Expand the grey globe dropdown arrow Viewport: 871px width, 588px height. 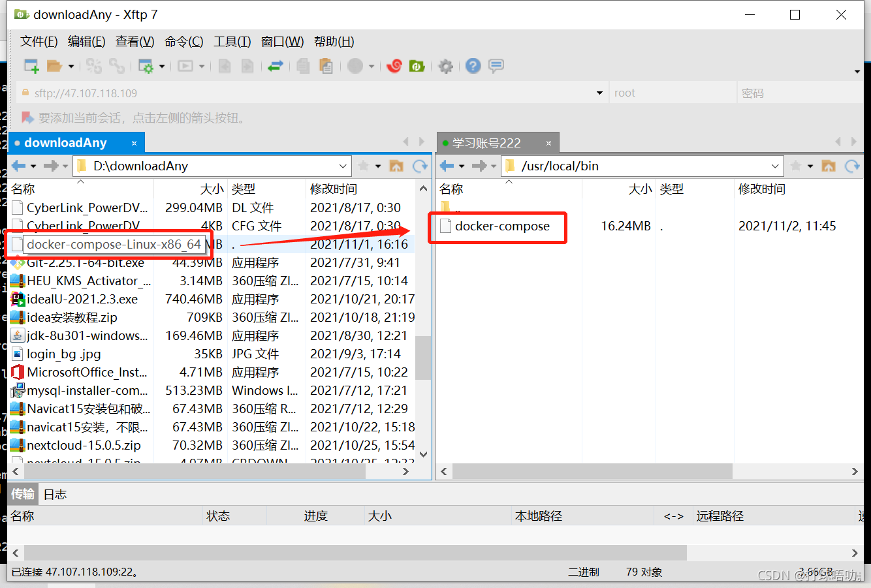coord(372,66)
